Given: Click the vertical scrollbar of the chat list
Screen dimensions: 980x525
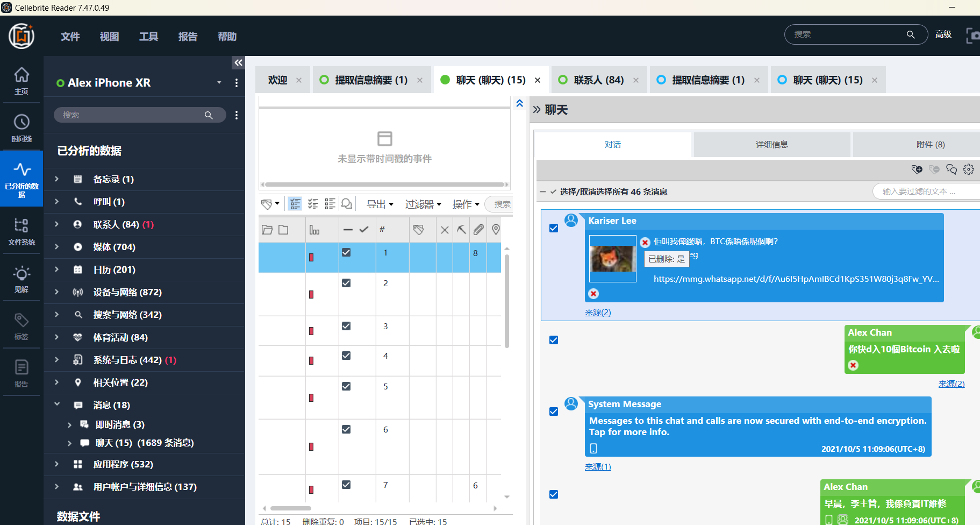Looking at the screenshot, I should click(x=507, y=301).
